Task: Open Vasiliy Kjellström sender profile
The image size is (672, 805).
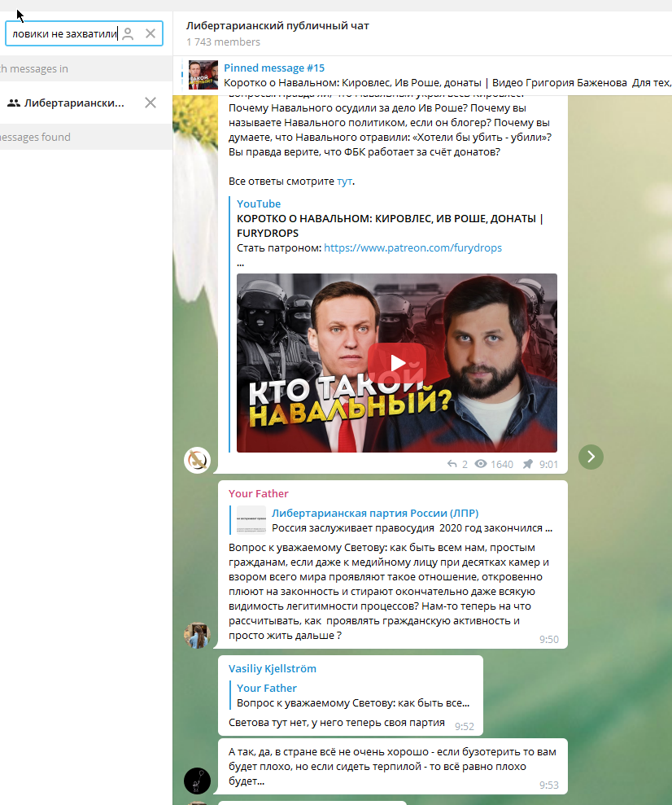Action: pos(273,669)
